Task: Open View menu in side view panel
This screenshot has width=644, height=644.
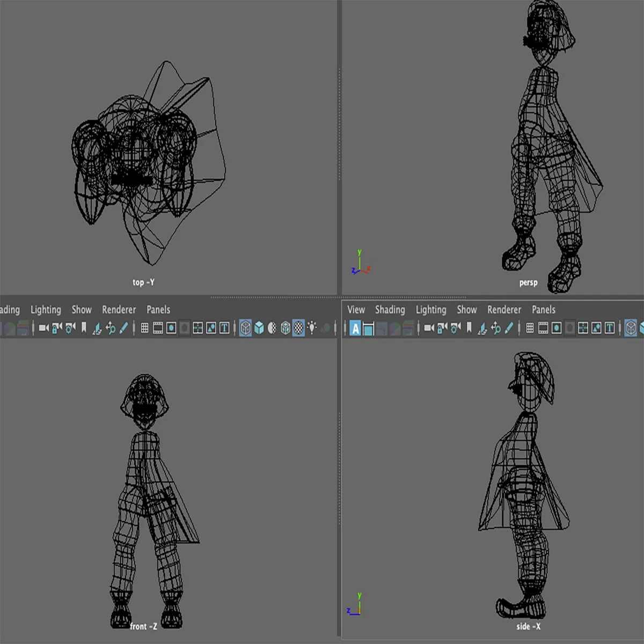Action: (356, 310)
